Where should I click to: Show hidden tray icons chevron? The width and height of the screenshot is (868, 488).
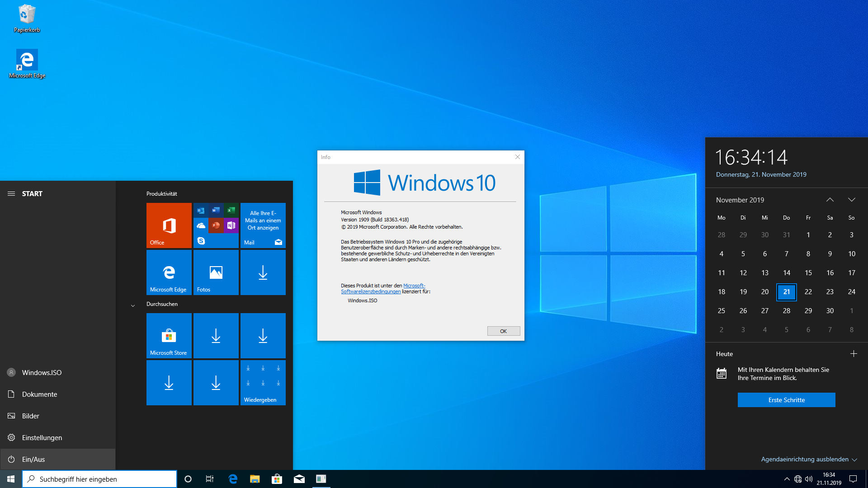787,479
